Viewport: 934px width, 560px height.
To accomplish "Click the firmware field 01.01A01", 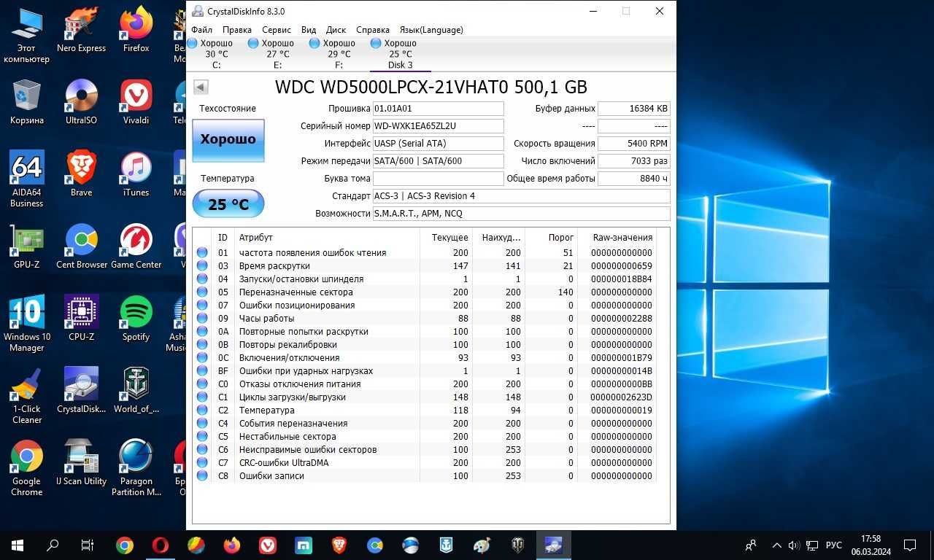I will [x=438, y=109].
